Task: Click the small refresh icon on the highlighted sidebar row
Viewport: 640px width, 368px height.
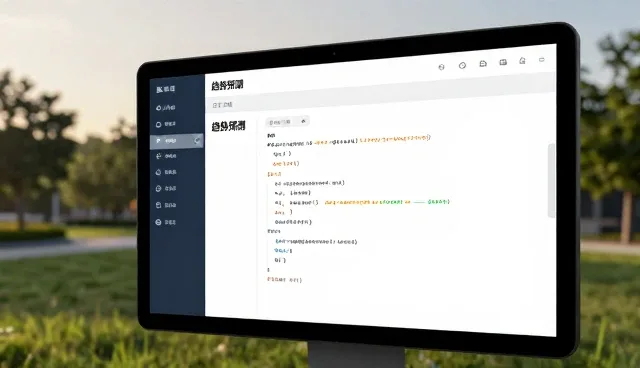Action: click(x=197, y=141)
